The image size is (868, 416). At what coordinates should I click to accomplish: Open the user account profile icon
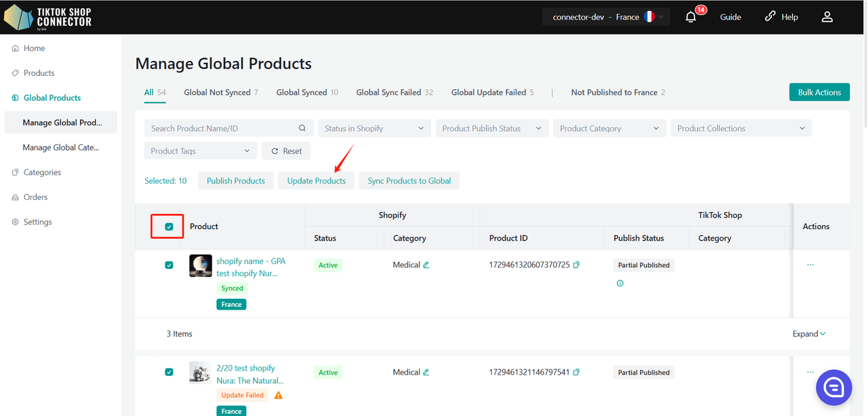click(827, 17)
